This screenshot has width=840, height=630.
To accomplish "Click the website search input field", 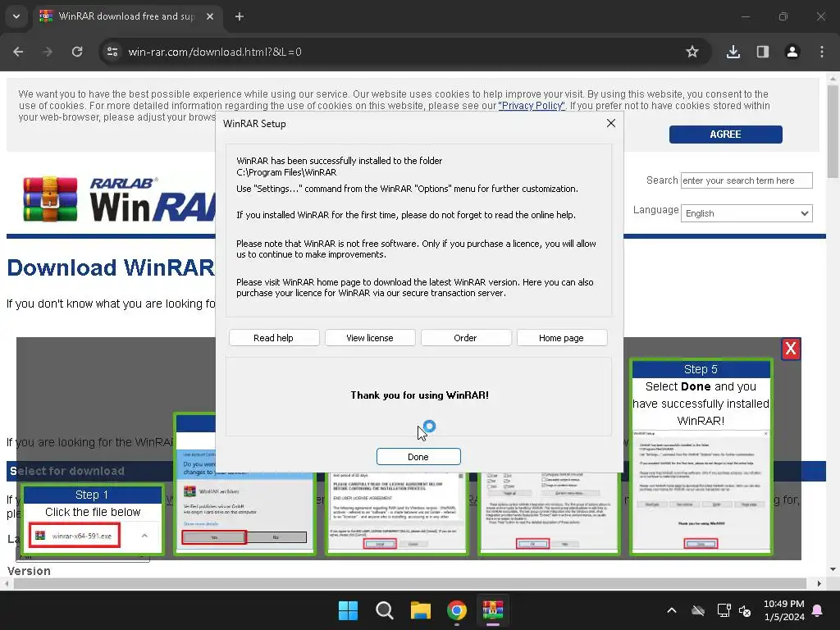I will pyautogui.click(x=746, y=180).
